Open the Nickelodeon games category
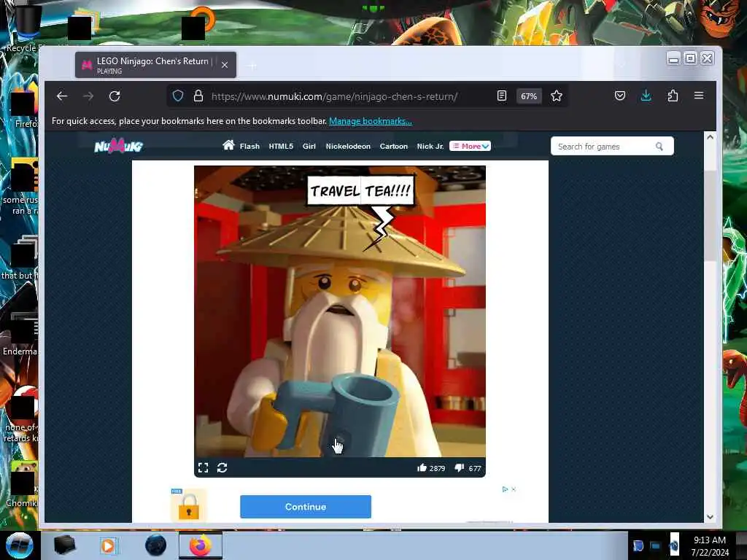The image size is (747, 560). [x=348, y=146]
